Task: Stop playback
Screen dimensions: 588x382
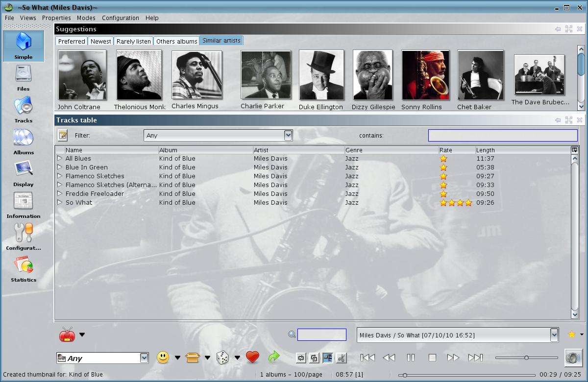Action: pyautogui.click(x=432, y=358)
